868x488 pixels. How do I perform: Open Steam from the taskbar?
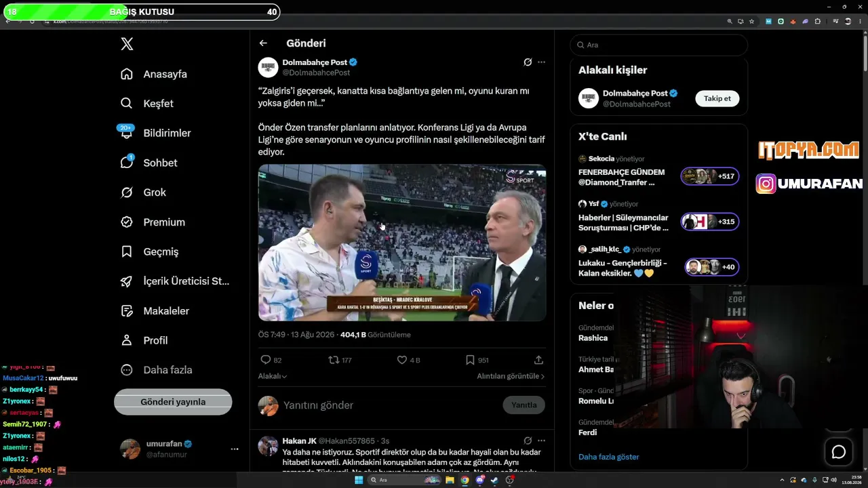(x=494, y=480)
